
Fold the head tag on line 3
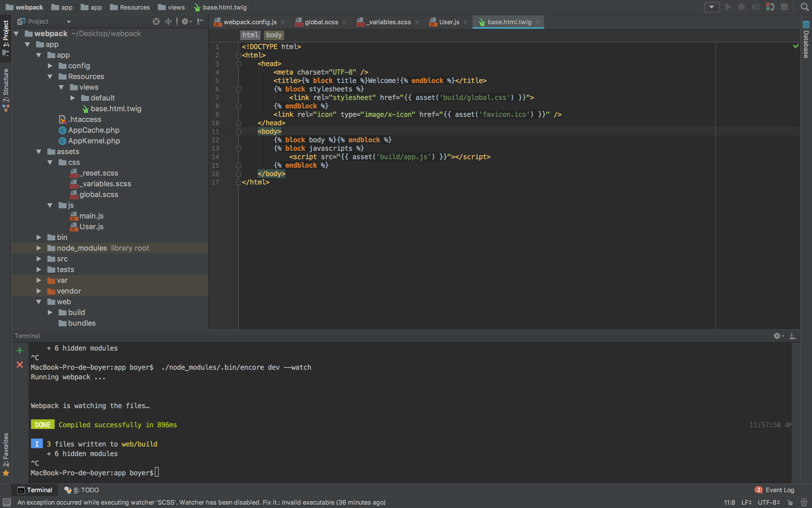coord(239,64)
